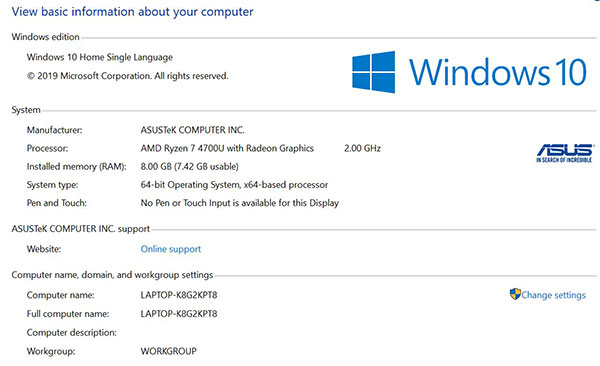Click the ASUS brand logo
This screenshot has width=600, height=366.
click(x=565, y=154)
